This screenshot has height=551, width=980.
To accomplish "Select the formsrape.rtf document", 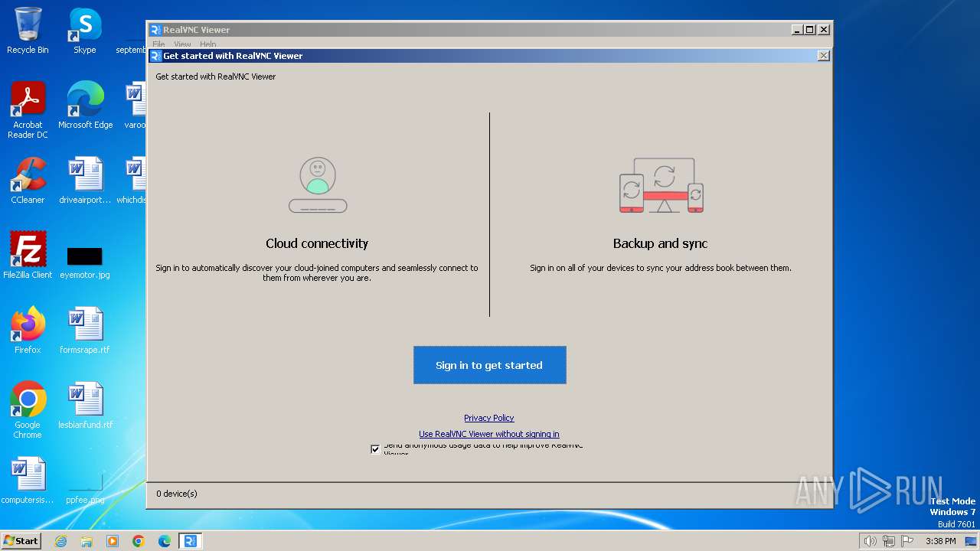I will coord(85,330).
